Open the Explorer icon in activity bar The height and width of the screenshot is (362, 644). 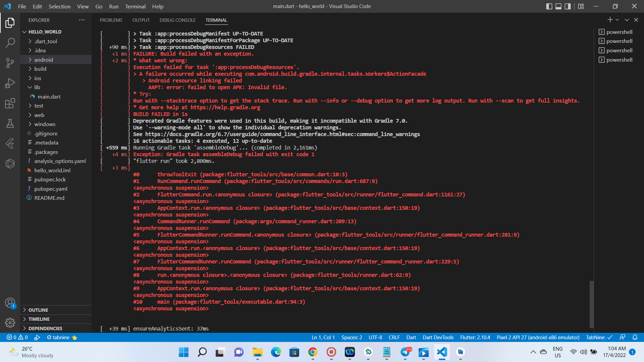(x=10, y=23)
